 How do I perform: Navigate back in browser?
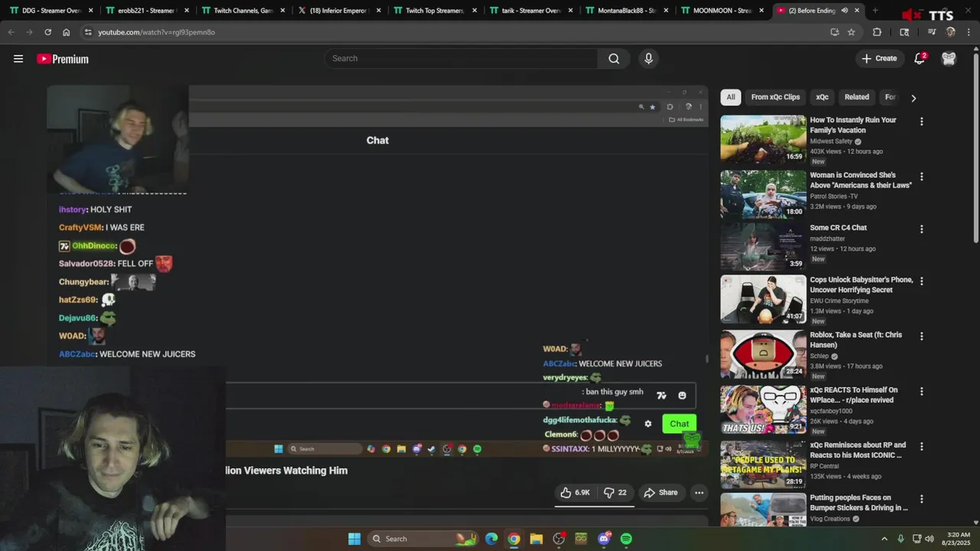tap(11, 32)
